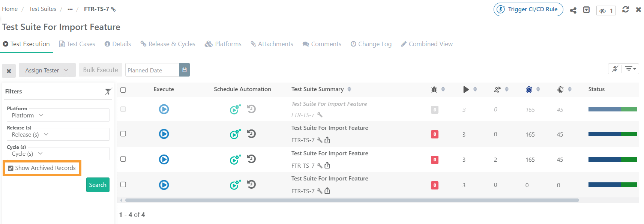
Task: Open the Change Log tab
Action: (371, 44)
